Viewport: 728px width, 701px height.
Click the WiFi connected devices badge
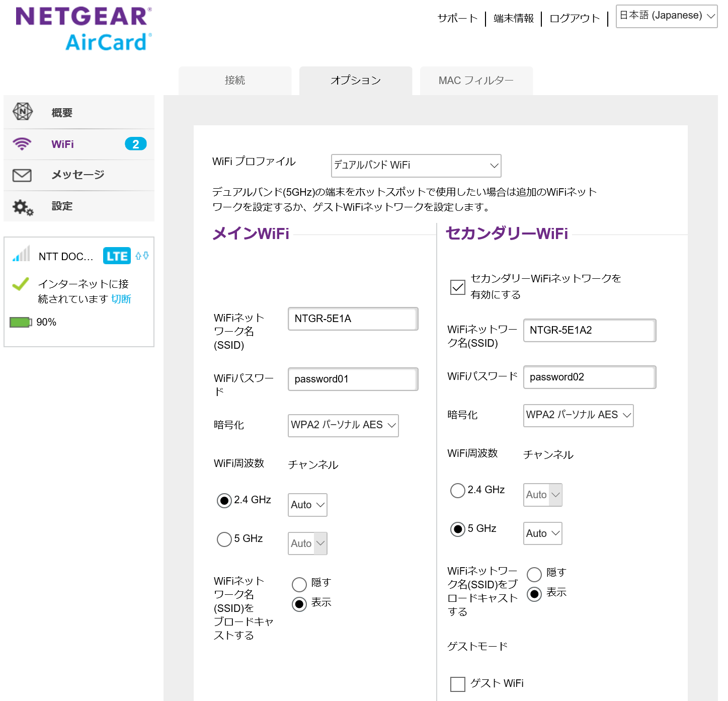[135, 144]
